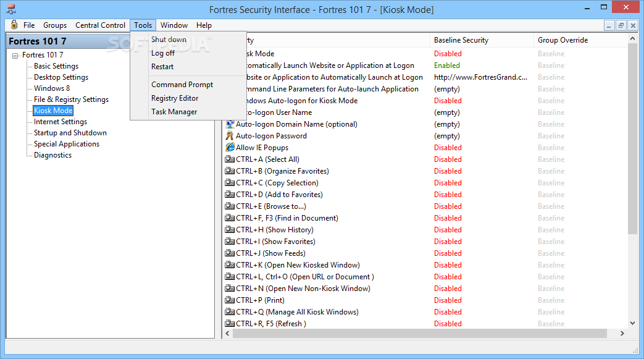Click the keyboard icon beside CTRL+P (Print)
The width and height of the screenshot is (644, 359).
[230, 300]
